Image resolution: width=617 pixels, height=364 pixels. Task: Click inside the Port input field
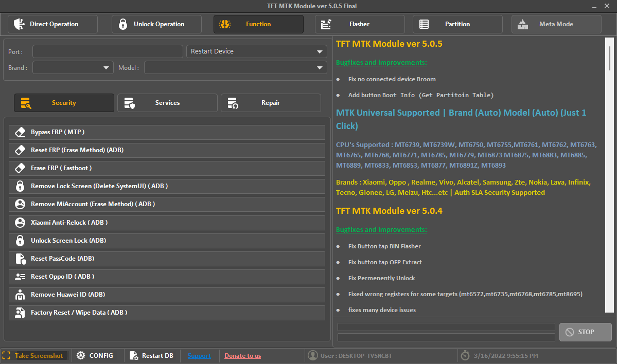click(107, 51)
